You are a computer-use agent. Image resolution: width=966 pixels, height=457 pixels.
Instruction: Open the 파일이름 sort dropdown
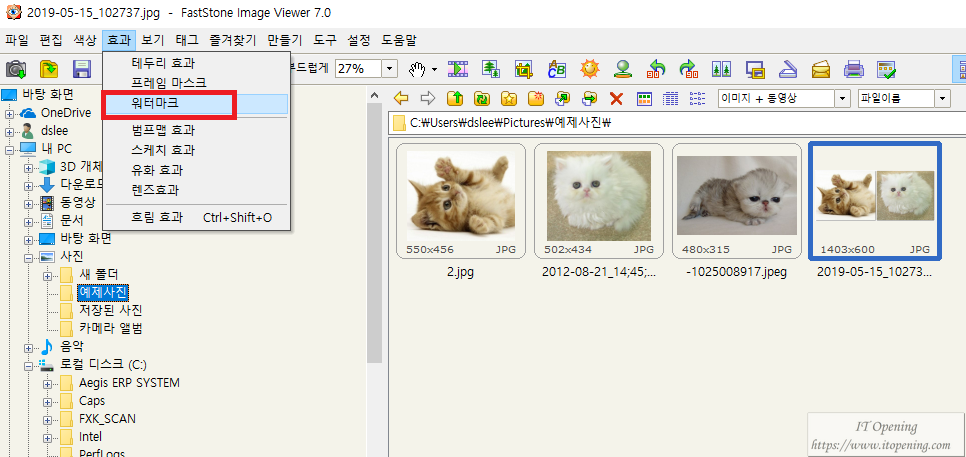[x=942, y=98]
